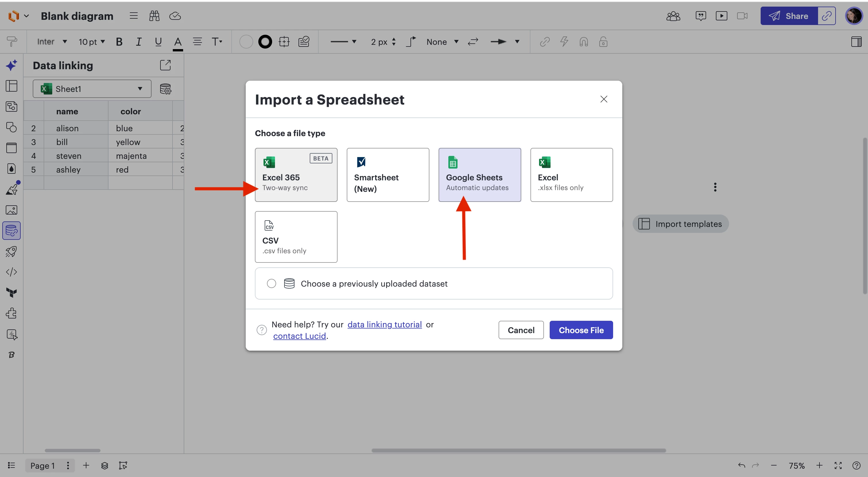Open the layers icon in bottom bar
The width and height of the screenshot is (868, 477).
point(104,466)
